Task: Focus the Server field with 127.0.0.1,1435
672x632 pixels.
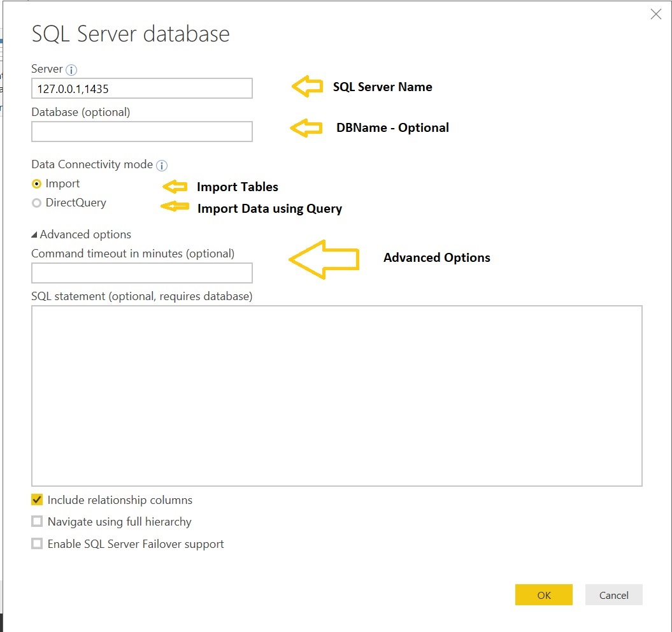Action: click(x=142, y=89)
